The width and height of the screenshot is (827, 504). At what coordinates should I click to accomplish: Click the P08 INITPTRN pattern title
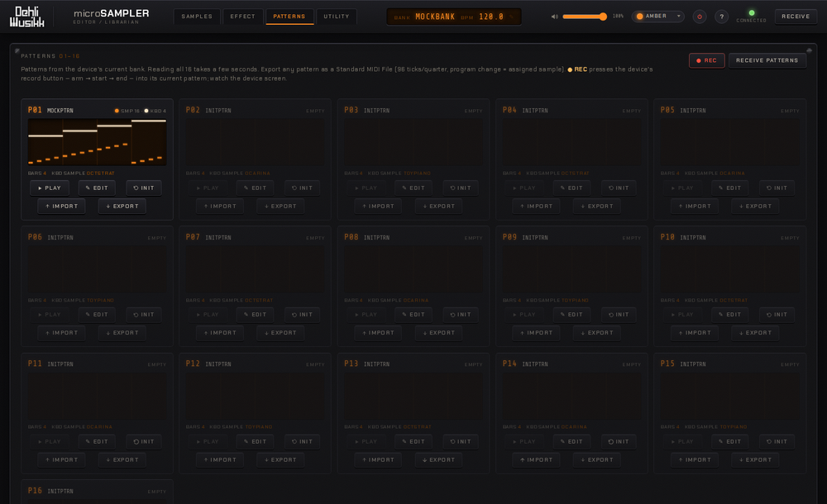(x=376, y=238)
